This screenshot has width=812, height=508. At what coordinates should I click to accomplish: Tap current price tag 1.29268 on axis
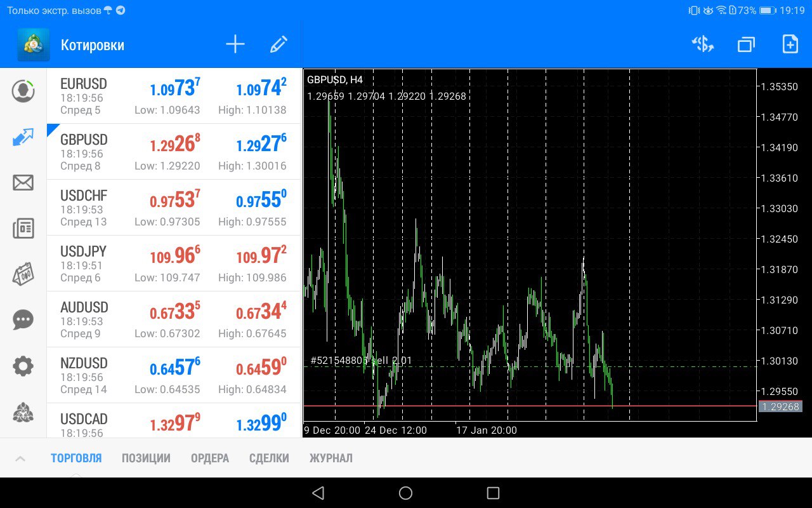click(x=780, y=406)
